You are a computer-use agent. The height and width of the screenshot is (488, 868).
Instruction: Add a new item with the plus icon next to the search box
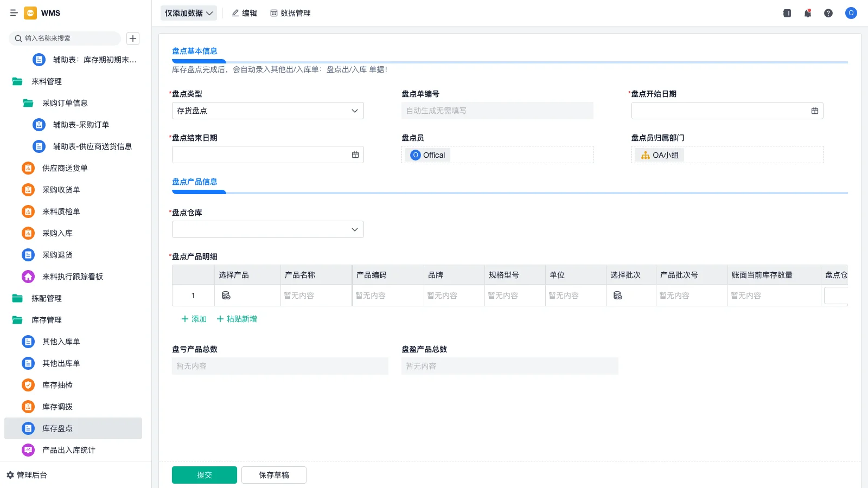pyautogui.click(x=133, y=38)
